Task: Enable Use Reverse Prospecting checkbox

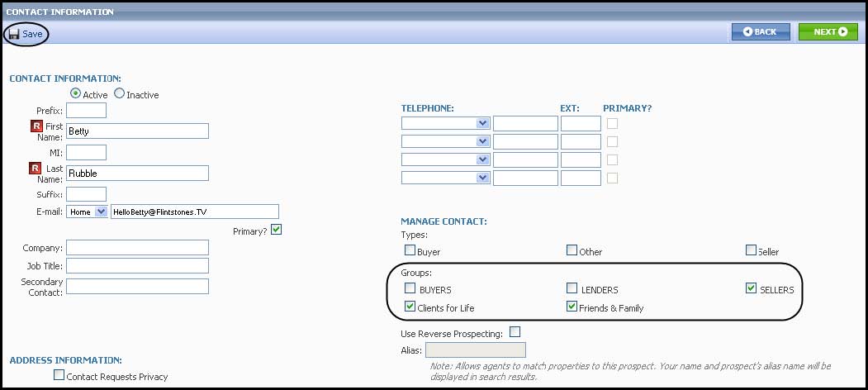Action: 515,332
